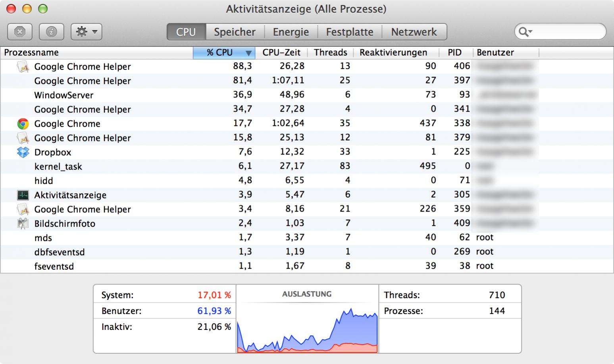Click CPU-Zeit value 1:07,11
614x364 pixels.
[x=288, y=81]
